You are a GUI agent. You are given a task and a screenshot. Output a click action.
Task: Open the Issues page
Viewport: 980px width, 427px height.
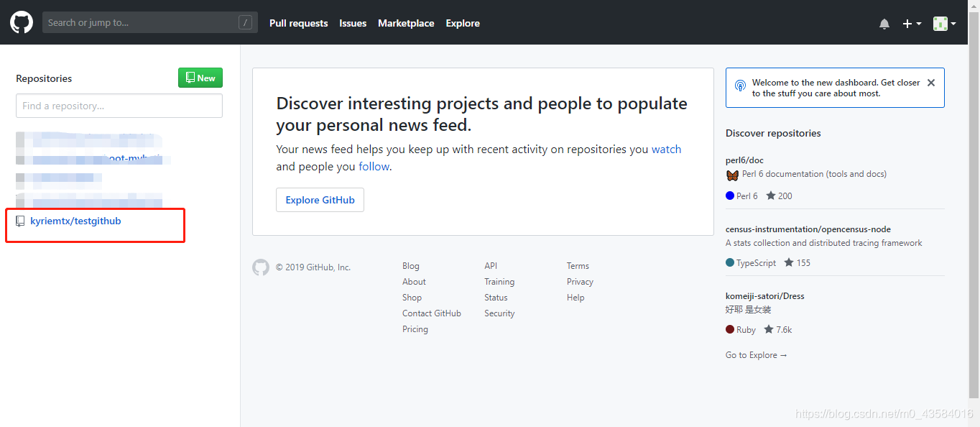coord(353,23)
